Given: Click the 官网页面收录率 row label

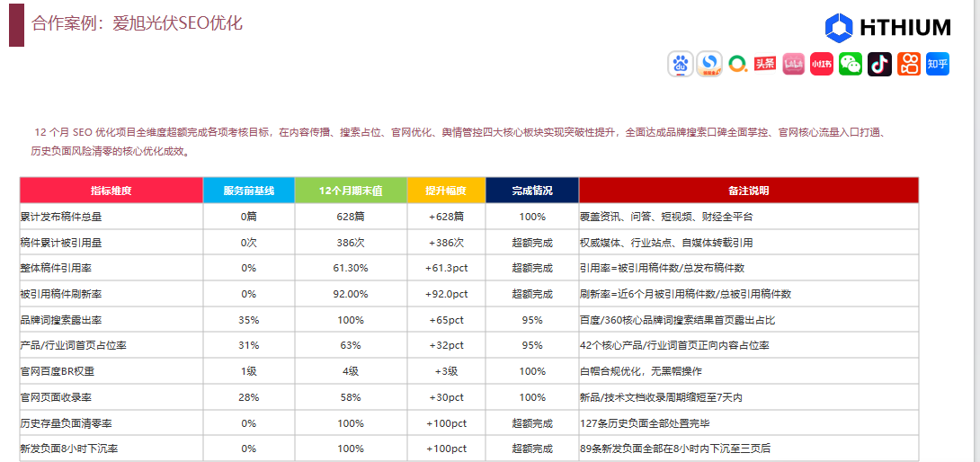Looking at the screenshot, I should (57, 397).
